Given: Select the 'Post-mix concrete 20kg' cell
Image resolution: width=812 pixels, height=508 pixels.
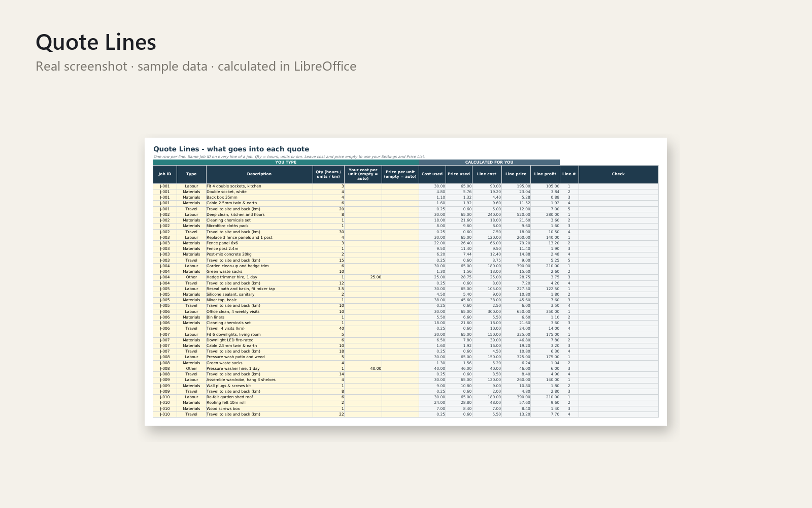Looking at the screenshot, I should point(259,255).
